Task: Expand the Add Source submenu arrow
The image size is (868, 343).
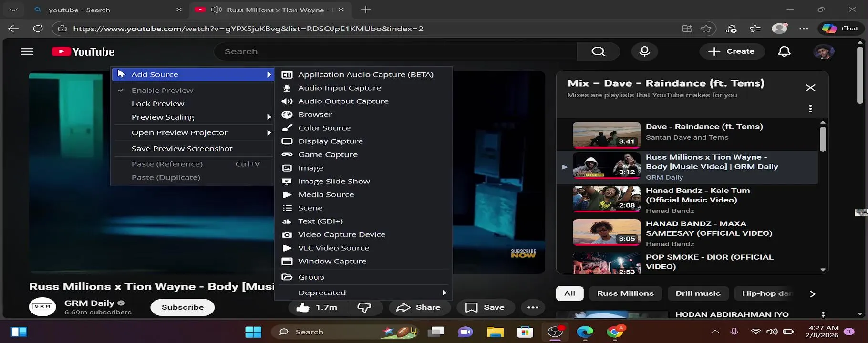Action: pos(269,75)
